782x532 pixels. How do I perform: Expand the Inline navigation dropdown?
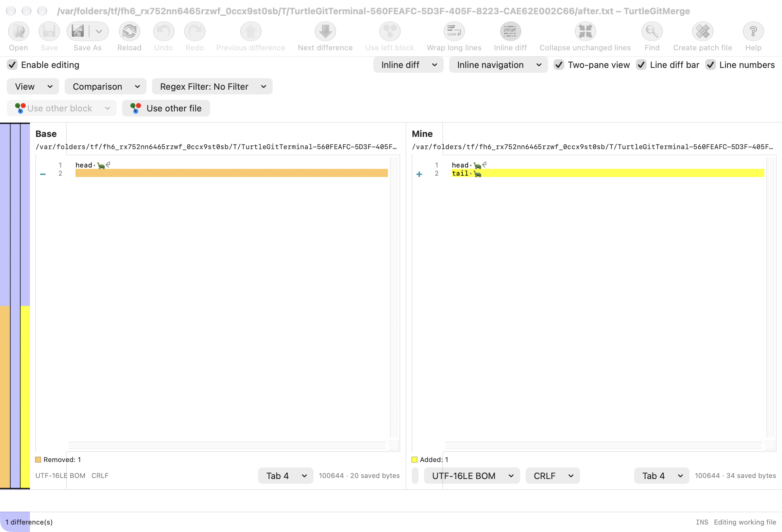point(498,65)
